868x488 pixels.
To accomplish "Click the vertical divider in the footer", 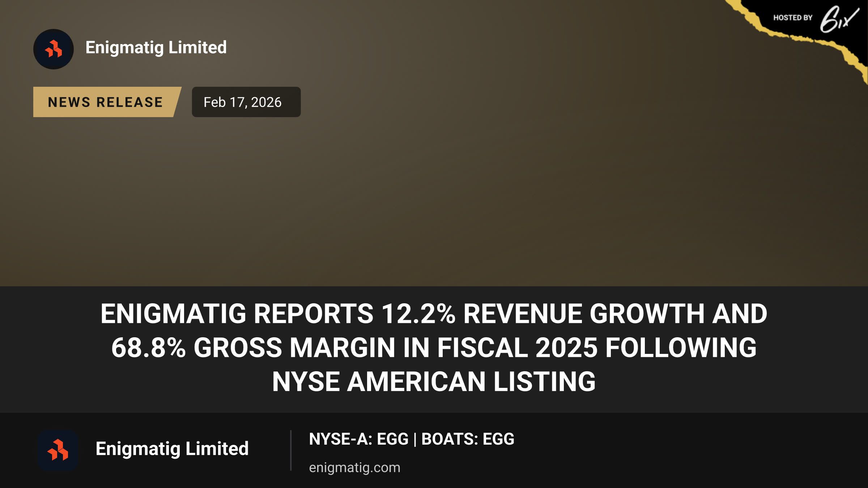I will tap(291, 450).
